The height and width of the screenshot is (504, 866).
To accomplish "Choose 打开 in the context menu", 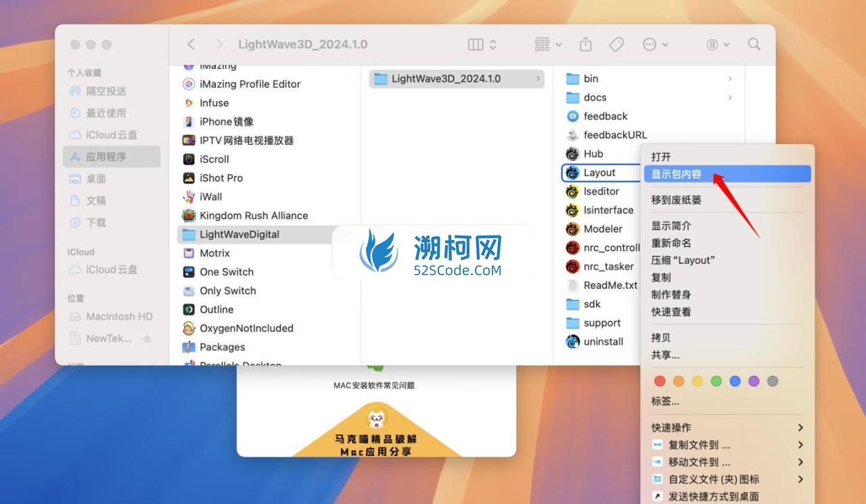I will pos(727,157).
